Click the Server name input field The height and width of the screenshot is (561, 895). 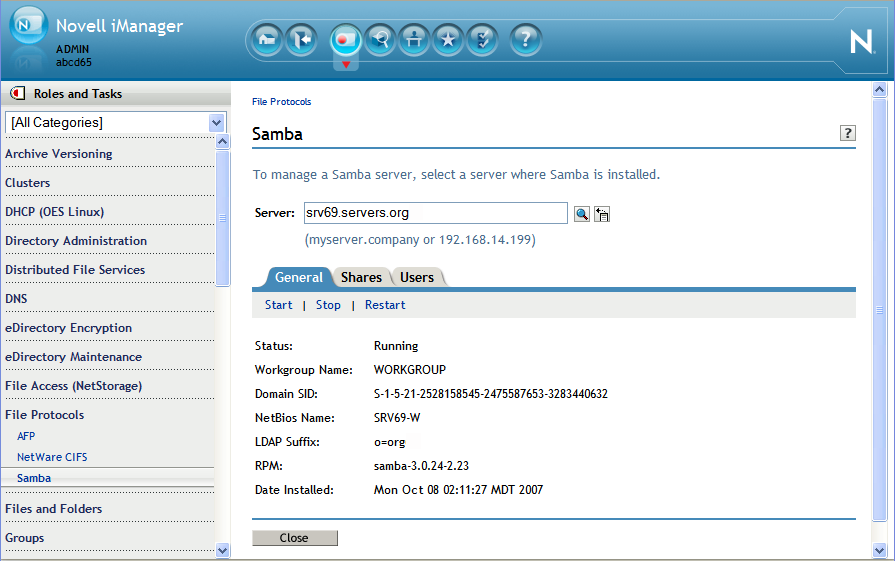(435, 213)
